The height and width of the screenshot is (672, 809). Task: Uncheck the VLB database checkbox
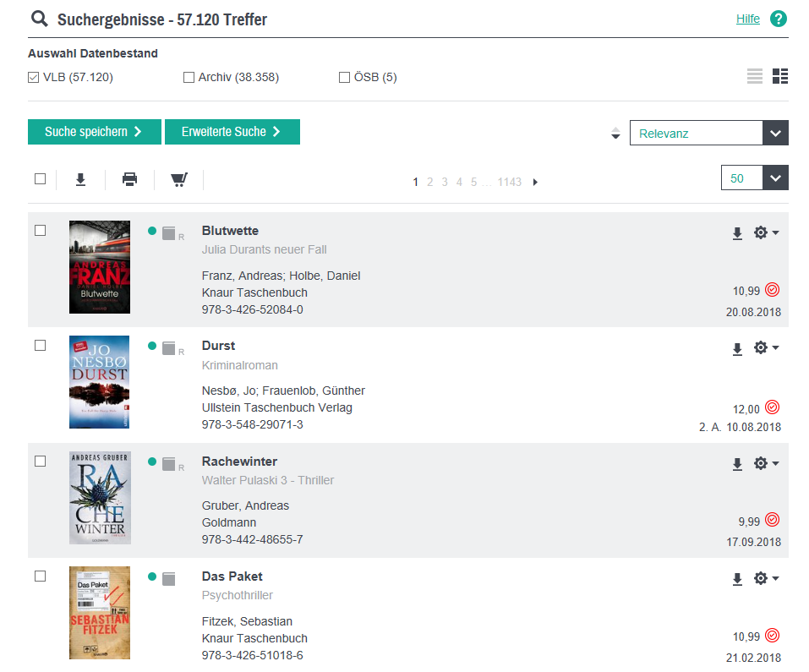click(x=34, y=78)
